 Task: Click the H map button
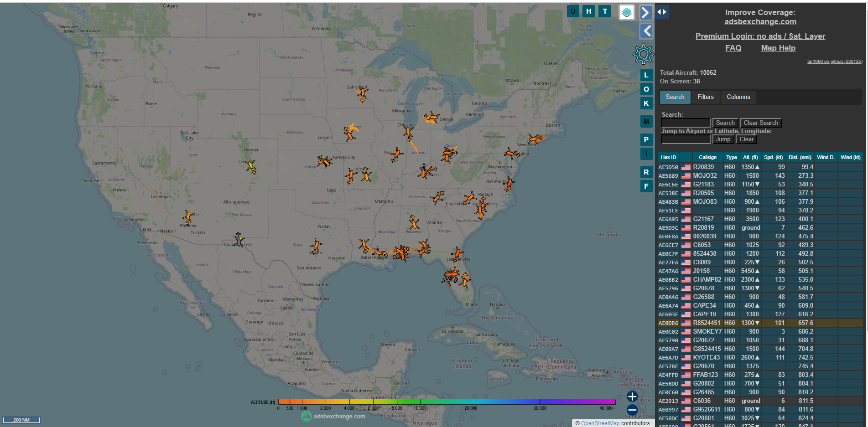[589, 11]
